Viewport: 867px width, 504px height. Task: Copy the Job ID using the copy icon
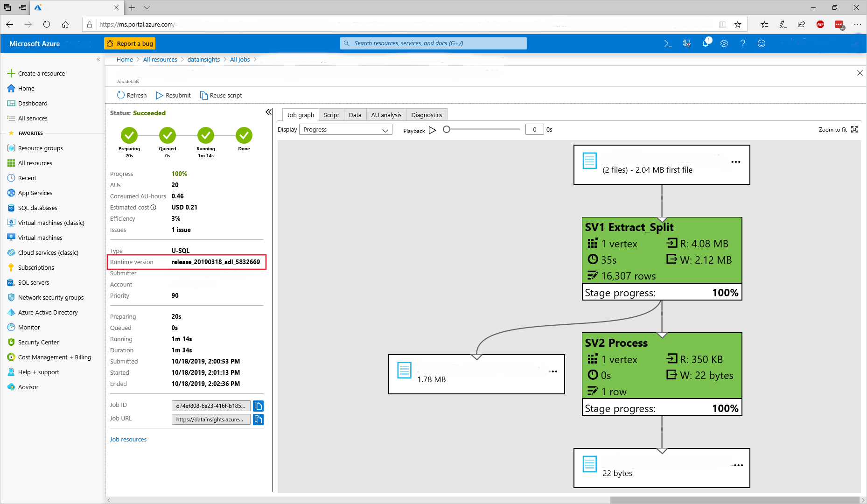[258, 406]
